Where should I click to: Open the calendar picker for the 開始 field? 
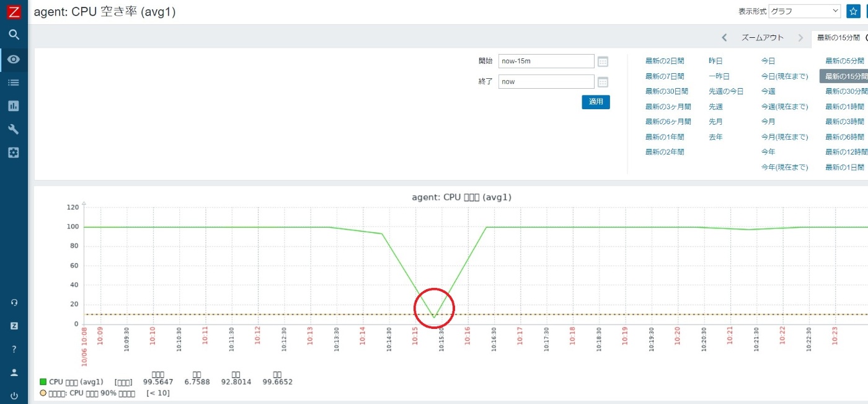tap(601, 60)
